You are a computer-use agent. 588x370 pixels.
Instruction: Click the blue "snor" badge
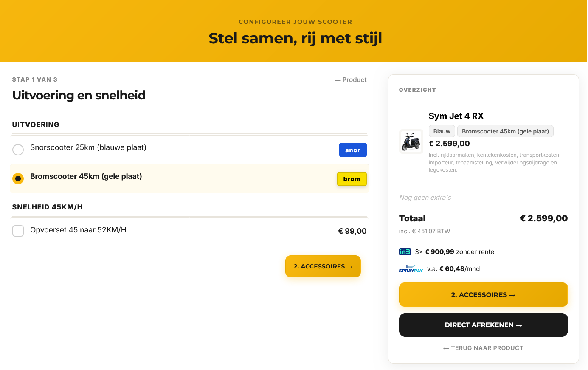coord(353,150)
